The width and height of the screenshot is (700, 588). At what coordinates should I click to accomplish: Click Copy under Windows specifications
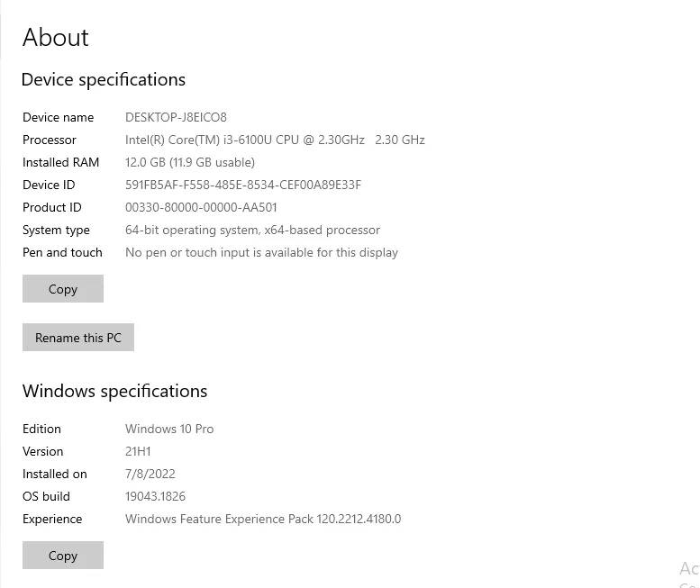tap(63, 556)
